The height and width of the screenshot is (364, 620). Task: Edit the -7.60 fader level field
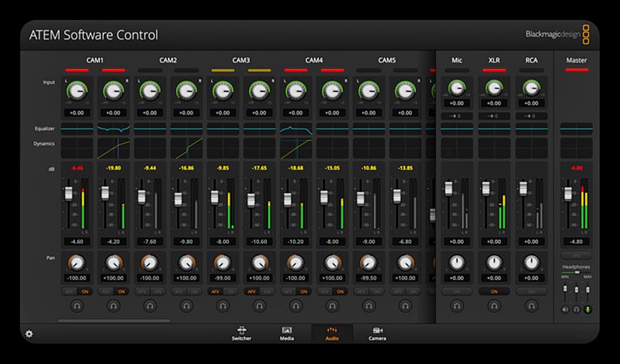[x=150, y=242]
